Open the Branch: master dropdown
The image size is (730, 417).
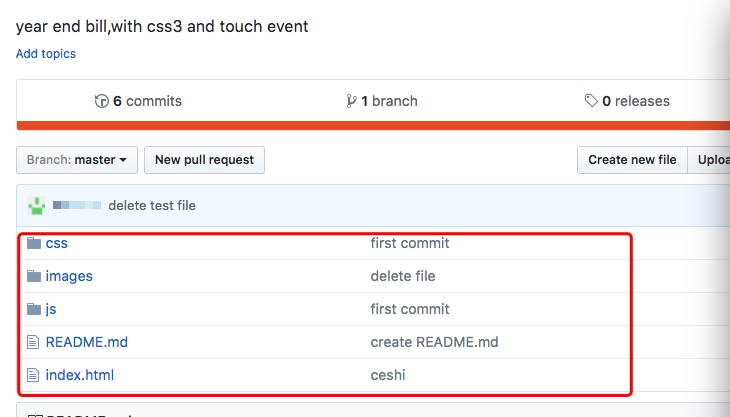tap(77, 160)
